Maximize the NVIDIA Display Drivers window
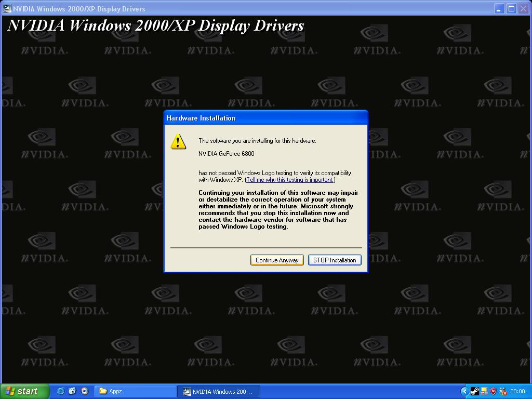This screenshot has width=532, height=399. (511, 8)
